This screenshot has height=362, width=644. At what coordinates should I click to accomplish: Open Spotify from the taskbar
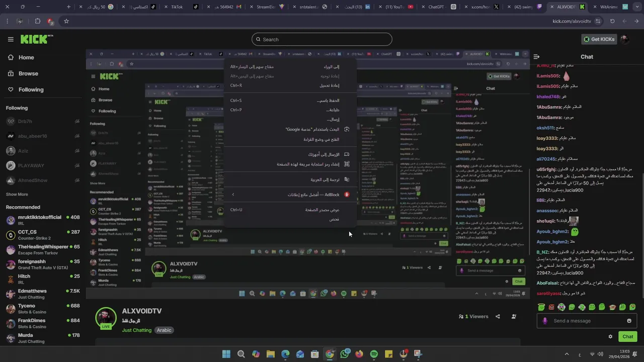pyautogui.click(x=374, y=354)
